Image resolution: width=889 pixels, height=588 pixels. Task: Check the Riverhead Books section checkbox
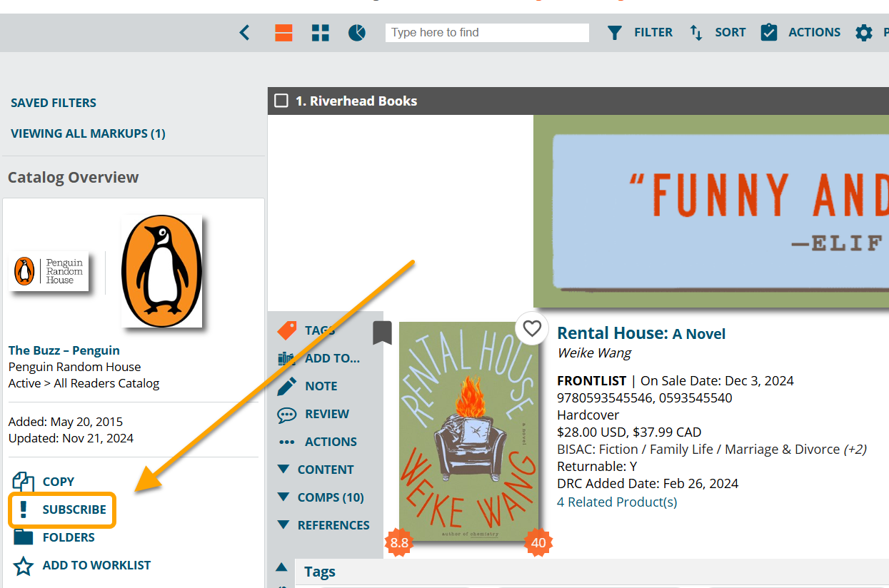[x=281, y=101]
